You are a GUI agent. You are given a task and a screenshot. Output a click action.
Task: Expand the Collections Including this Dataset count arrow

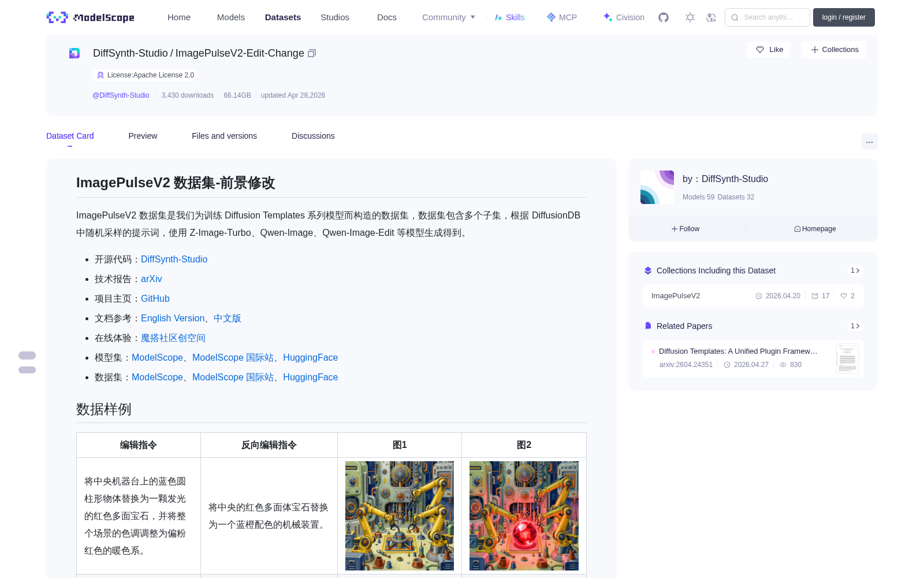click(x=855, y=271)
